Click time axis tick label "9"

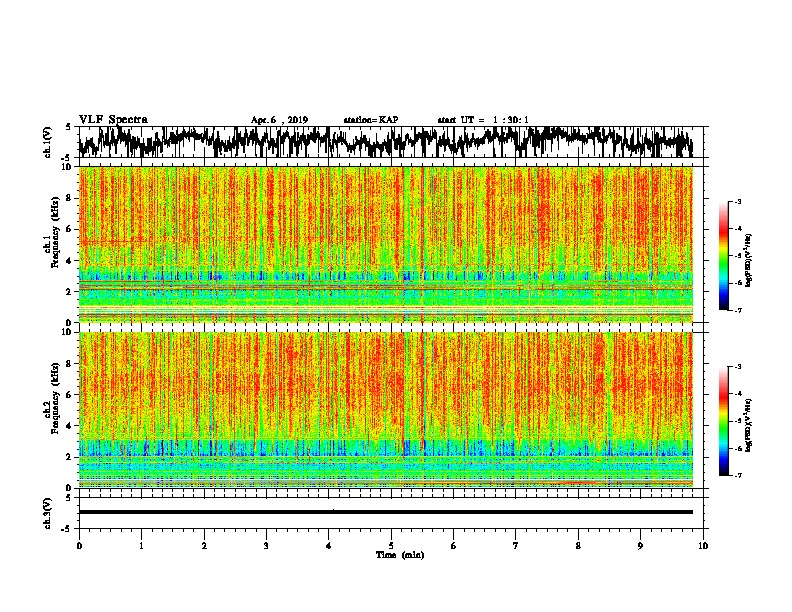640,546
